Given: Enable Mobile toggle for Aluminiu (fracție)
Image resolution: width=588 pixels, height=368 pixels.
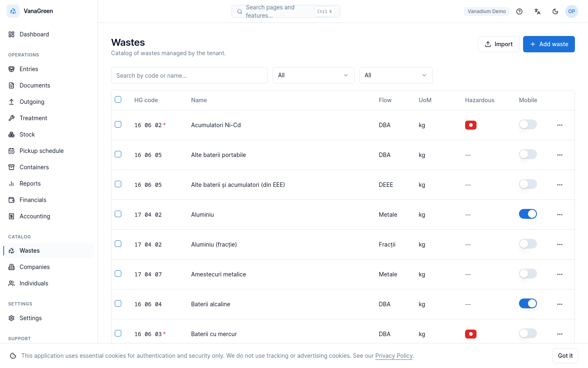Looking at the screenshot, I should [528, 244].
